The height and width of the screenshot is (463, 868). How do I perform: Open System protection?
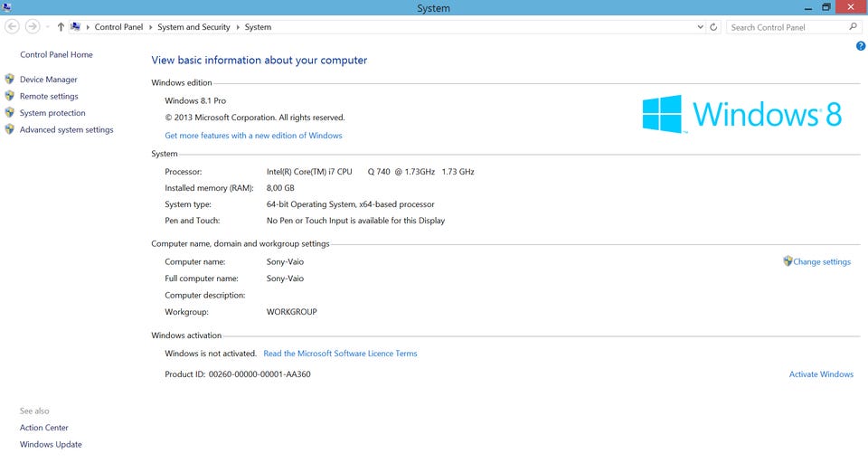(x=52, y=113)
